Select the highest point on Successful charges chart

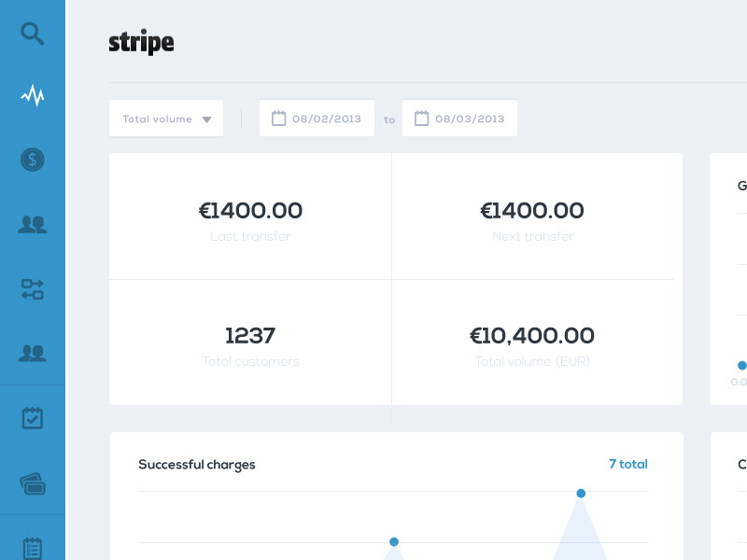[x=581, y=493]
